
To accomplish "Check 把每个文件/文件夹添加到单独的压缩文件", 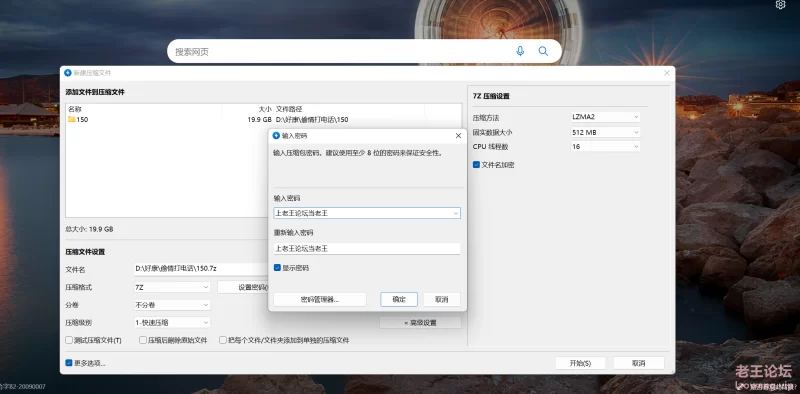I will [x=223, y=340].
